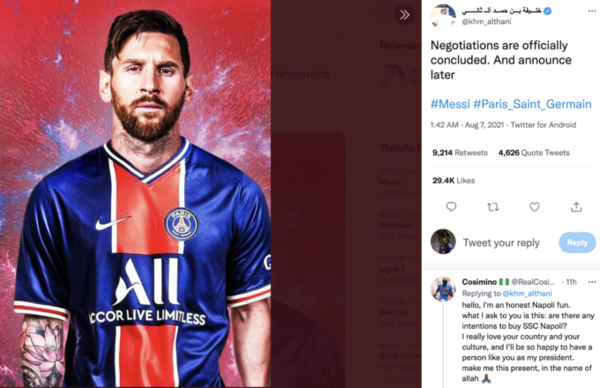Open Cosimino reply's three-dot menu
The width and height of the screenshot is (600, 388).
592,282
